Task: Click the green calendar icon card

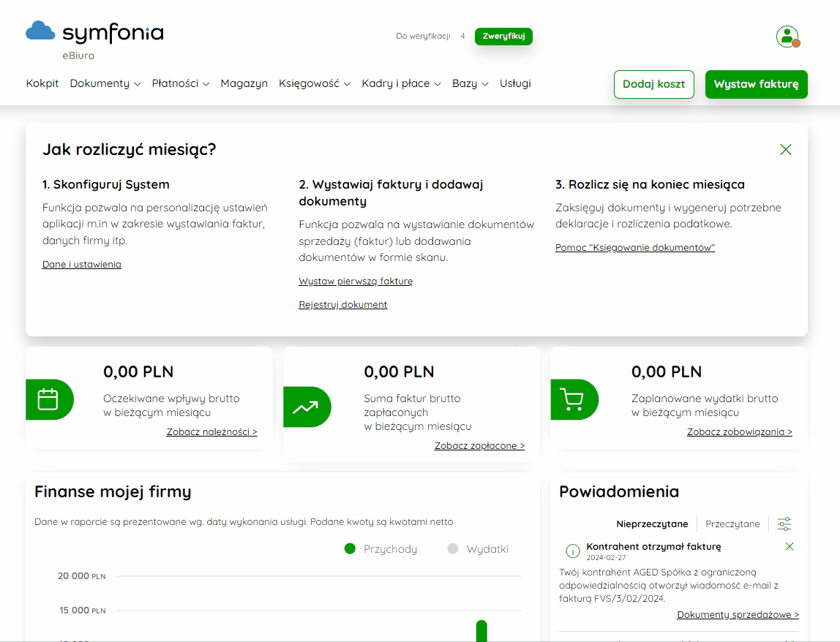Action: [49, 399]
